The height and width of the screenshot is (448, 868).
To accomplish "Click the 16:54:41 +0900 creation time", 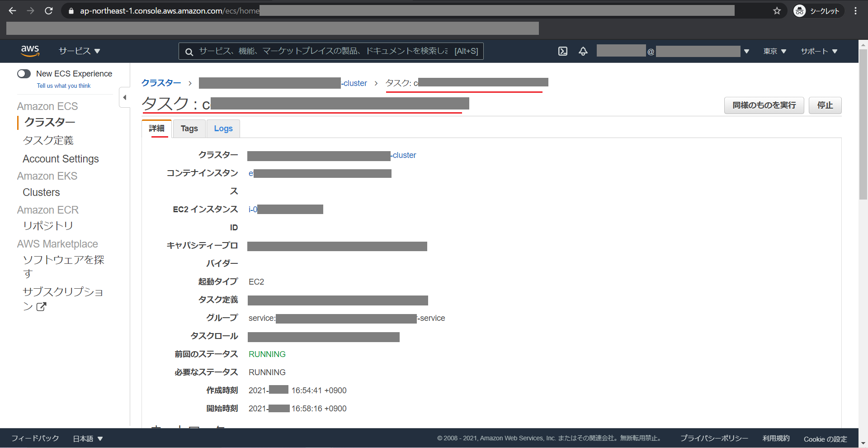I will pos(319,391).
